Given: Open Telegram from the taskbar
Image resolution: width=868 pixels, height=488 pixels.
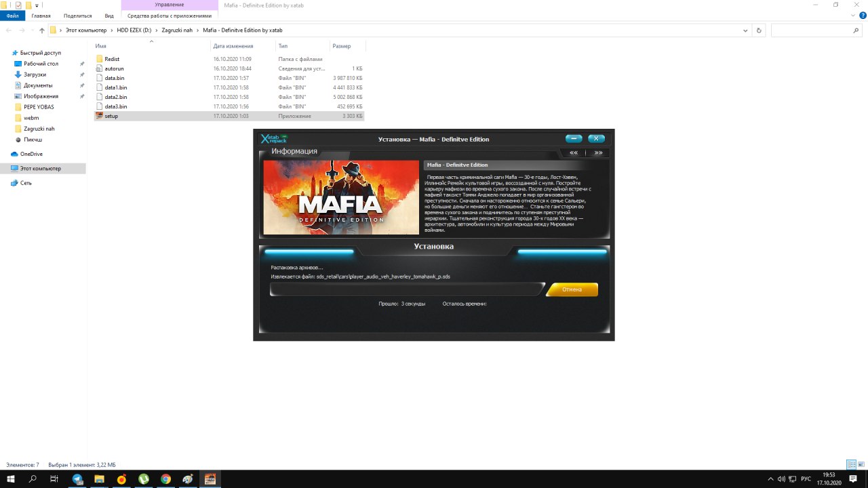Looking at the screenshot, I should coord(77,479).
